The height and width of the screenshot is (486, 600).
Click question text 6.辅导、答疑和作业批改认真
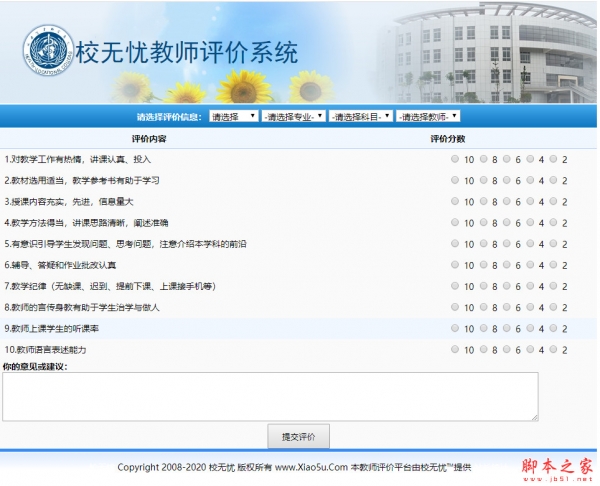click(60, 265)
